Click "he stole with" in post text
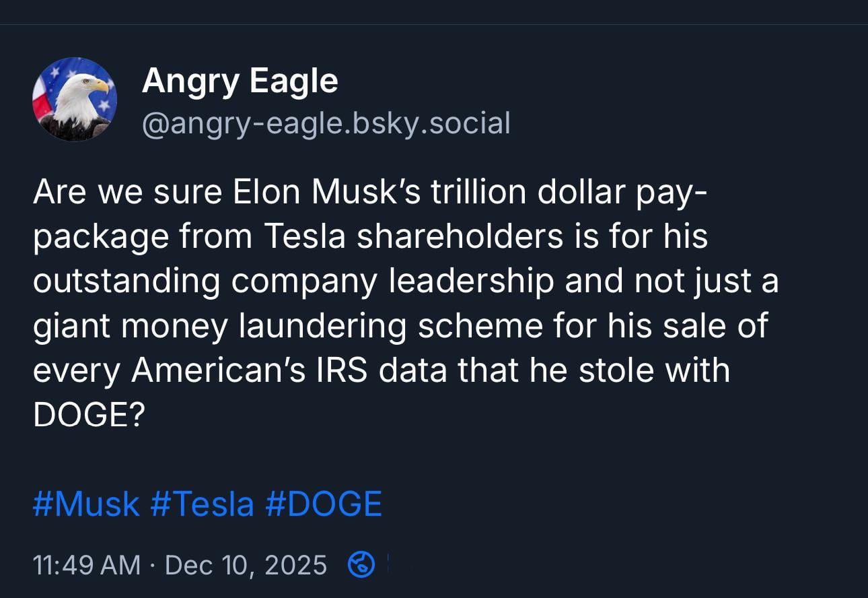The image size is (868, 598). pyautogui.click(x=639, y=370)
